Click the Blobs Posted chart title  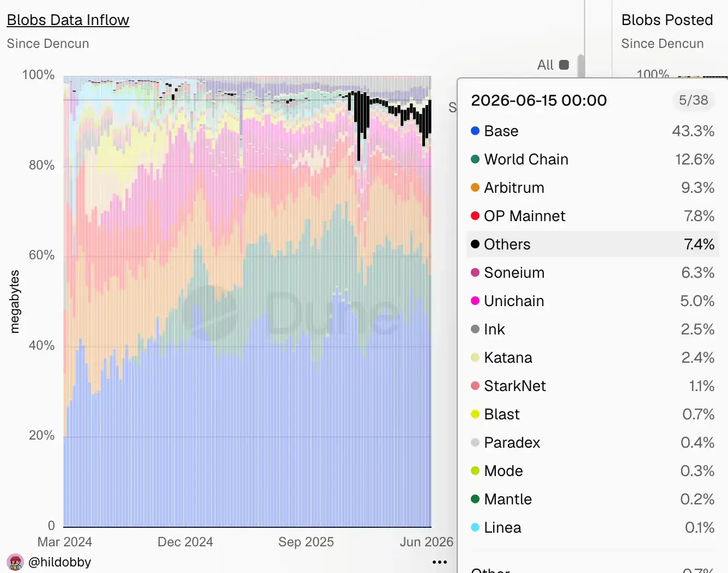pos(667,20)
